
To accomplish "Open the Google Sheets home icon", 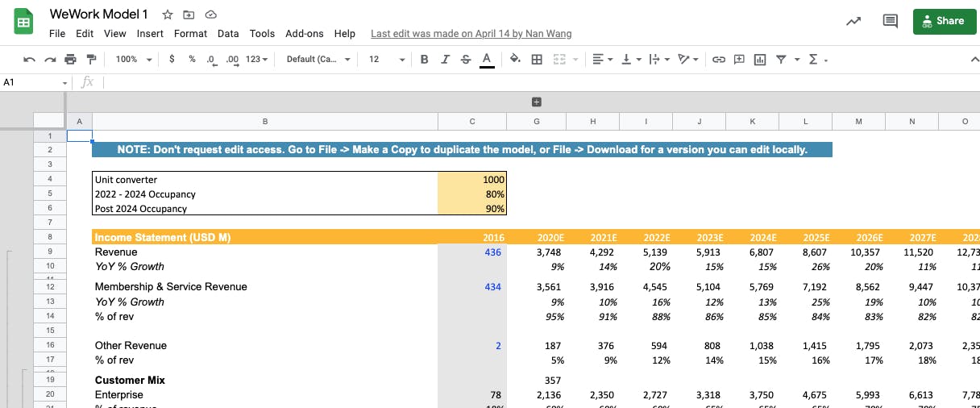I will tap(24, 22).
